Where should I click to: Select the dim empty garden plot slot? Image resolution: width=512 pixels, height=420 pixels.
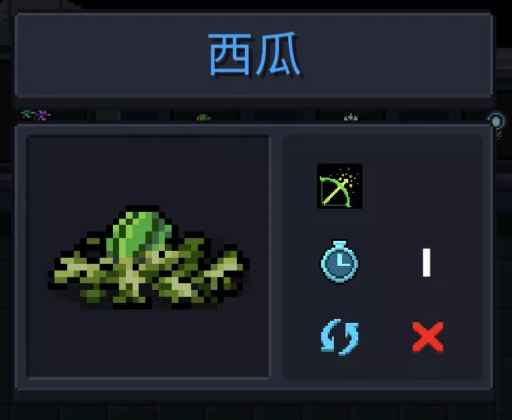pos(108,116)
